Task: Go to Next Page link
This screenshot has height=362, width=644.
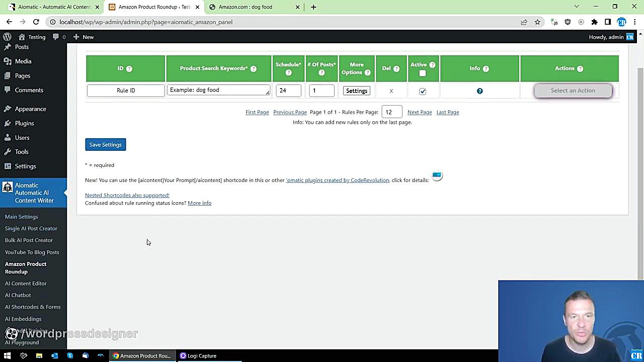Action: (x=420, y=112)
